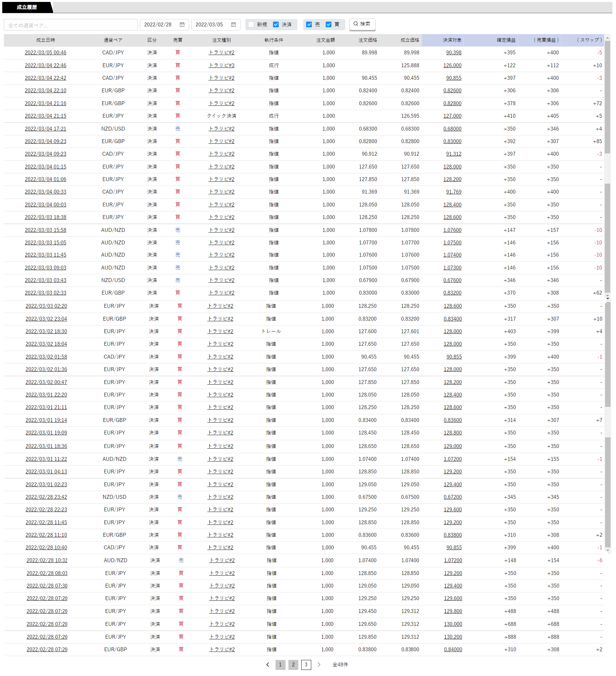The image size is (616, 676).
Task: Click the 決済対象 column header
Action: pos(452,40)
